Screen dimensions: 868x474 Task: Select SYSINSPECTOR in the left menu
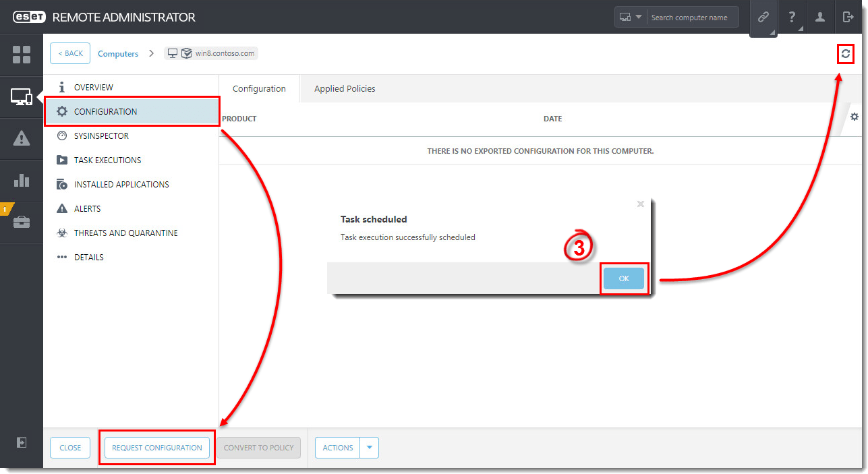point(101,136)
